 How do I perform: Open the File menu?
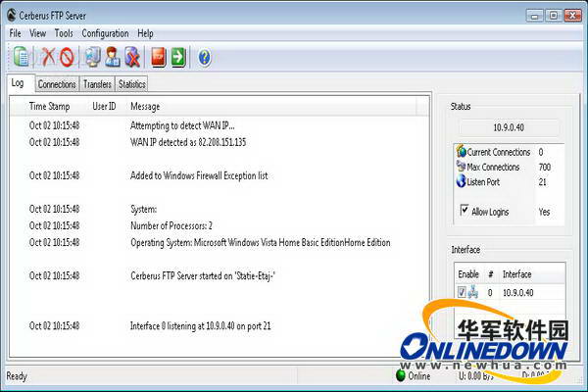[15, 33]
